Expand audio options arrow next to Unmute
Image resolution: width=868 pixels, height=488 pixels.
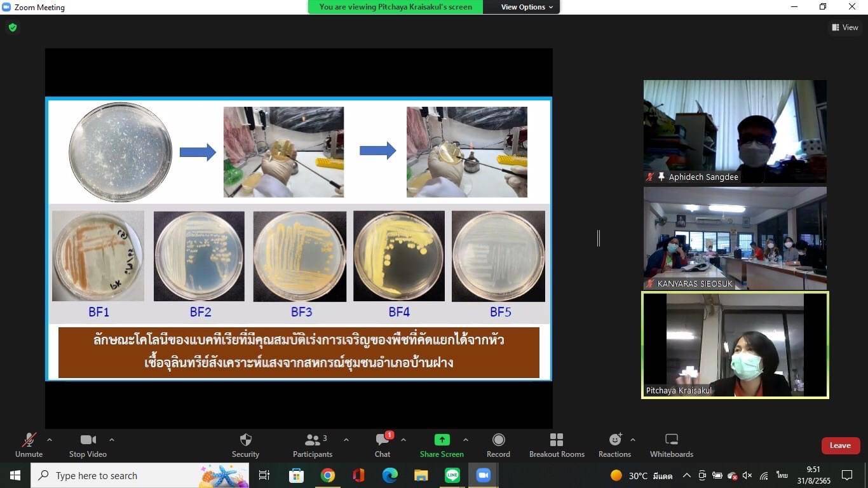[50, 440]
